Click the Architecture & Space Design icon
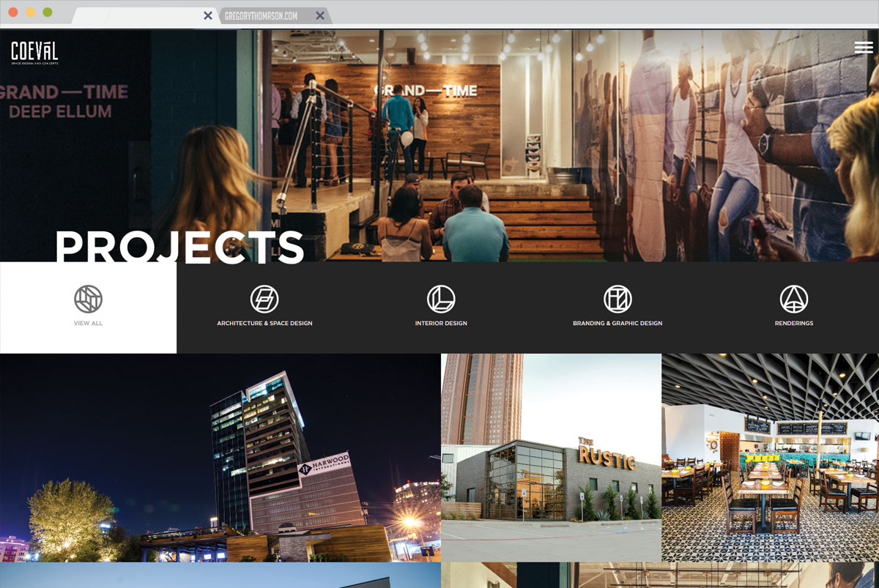The width and height of the screenshot is (879, 588). point(264,299)
